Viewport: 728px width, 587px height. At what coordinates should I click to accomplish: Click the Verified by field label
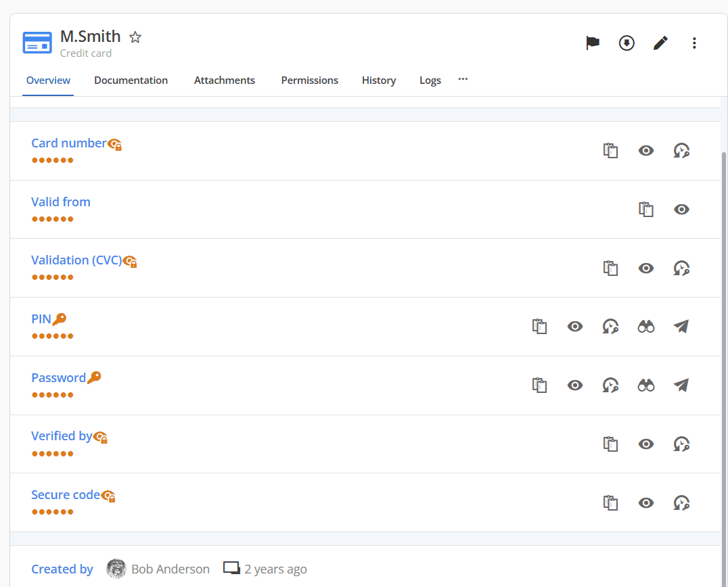click(62, 436)
